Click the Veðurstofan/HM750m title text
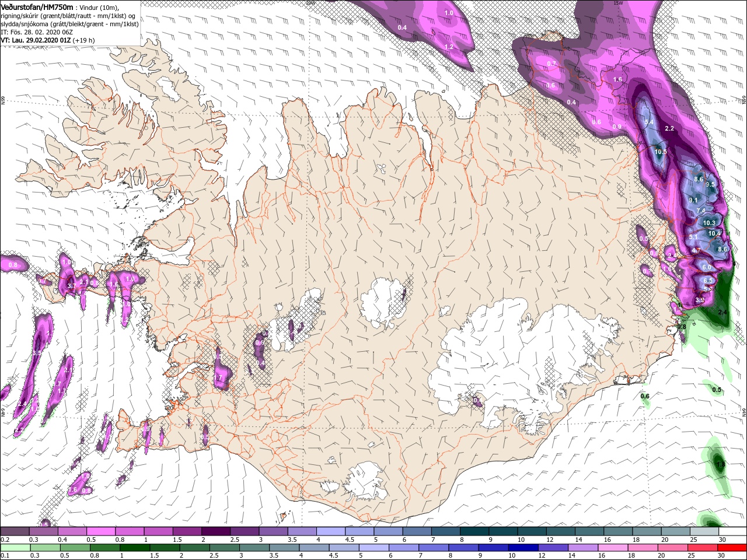This screenshot has width=747, height=560. 37,6
